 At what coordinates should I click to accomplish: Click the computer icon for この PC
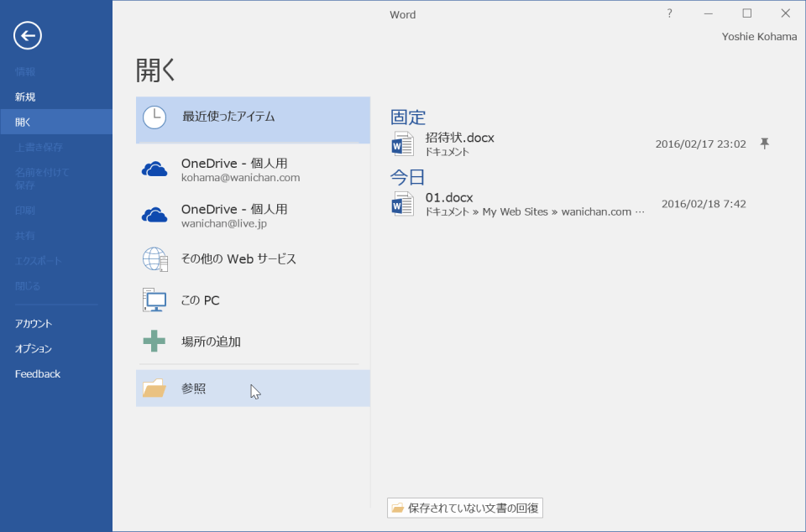(x=154, y=300)
